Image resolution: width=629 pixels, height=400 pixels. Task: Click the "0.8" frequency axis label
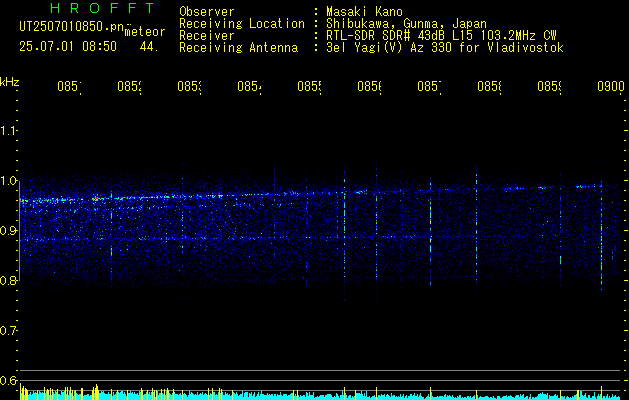(x=8, y=280)
